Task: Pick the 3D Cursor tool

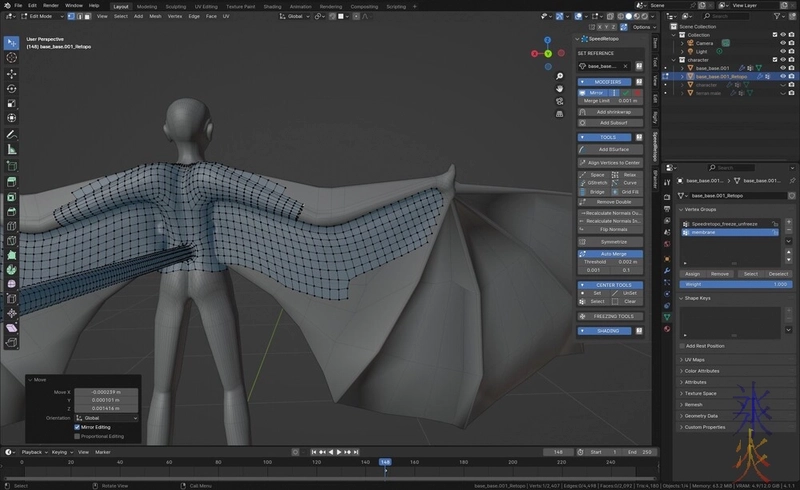Action: pos(12,58)
